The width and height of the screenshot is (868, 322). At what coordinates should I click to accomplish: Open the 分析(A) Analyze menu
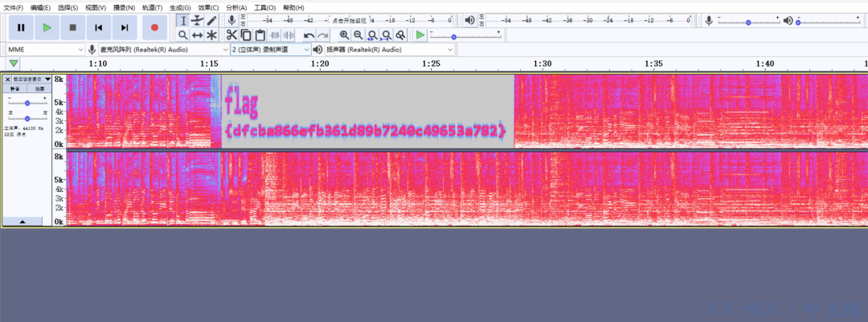236,7
